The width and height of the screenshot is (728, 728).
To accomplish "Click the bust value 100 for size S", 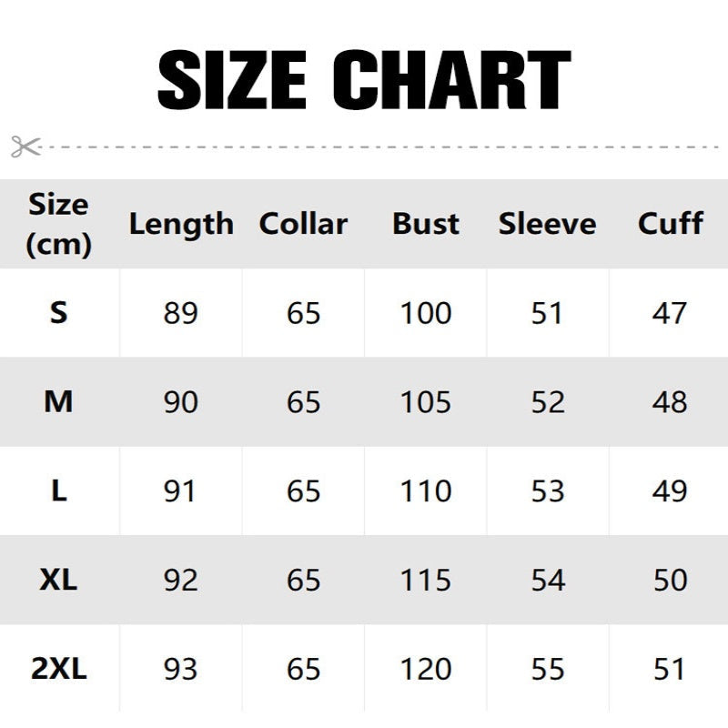I will (426, 313).
